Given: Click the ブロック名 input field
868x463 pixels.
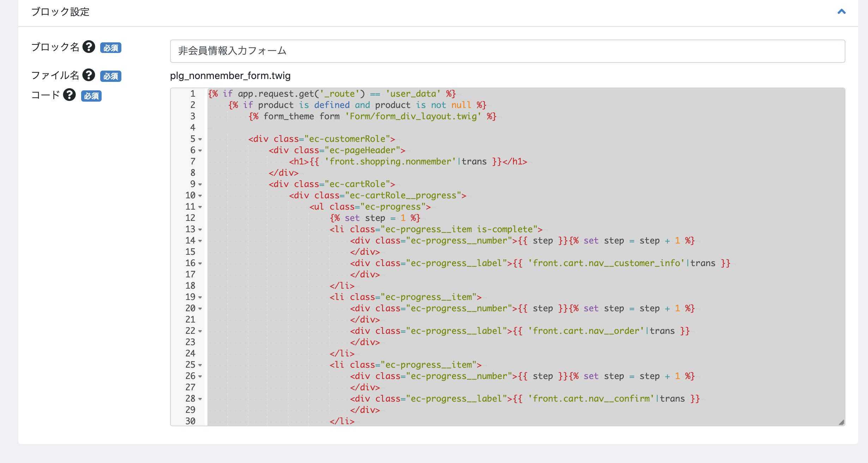Looking at the screenshot, I should tap(507, 51).
